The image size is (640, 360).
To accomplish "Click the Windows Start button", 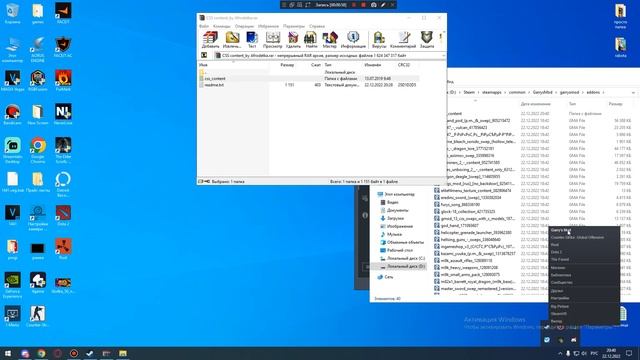I will click(8, 353).
